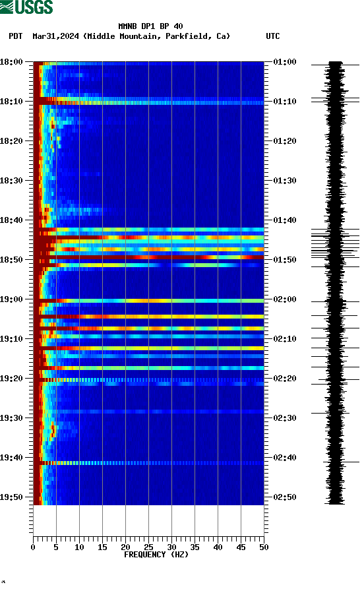Click the 19:00 PDT time label
Viewport: 364px width, 589px height.
click(x=11, y=299)
